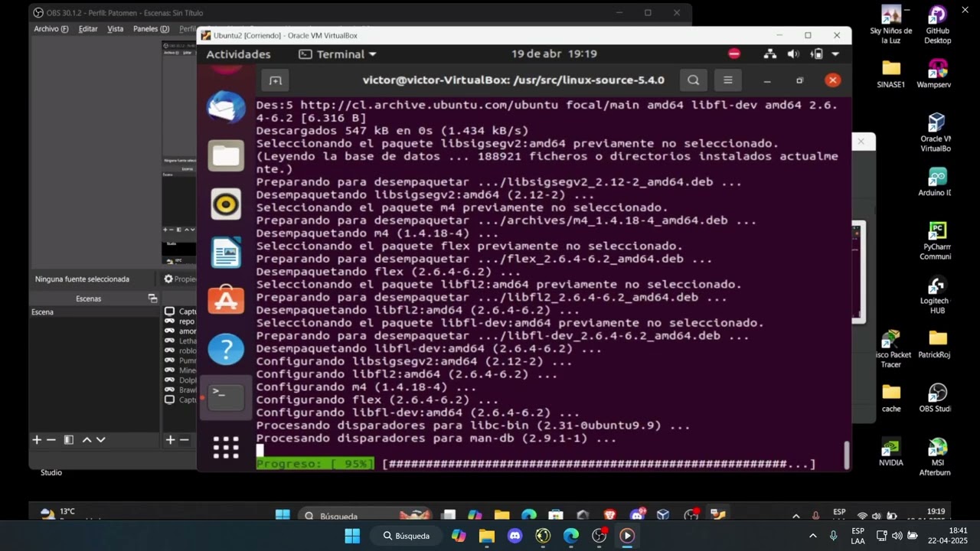Image resolution: width=980 pixels, height=551 pixels.
Task: Add a scene with plus in OBS Escenas
Action: click(36, 439)
